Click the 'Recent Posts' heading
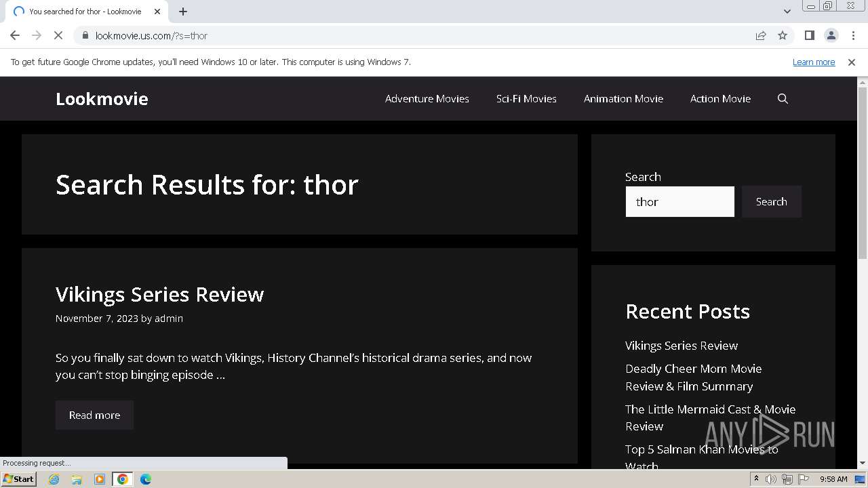Screen dimensions: 868x488 [688, 311]
